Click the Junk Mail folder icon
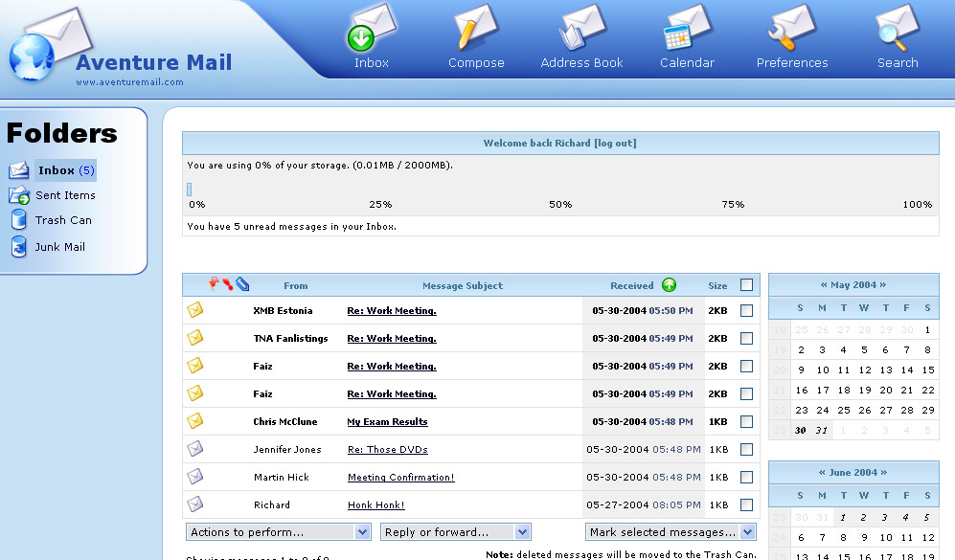Image resolution: width=955 pixels, height=560 pixels. pos(19,247)
